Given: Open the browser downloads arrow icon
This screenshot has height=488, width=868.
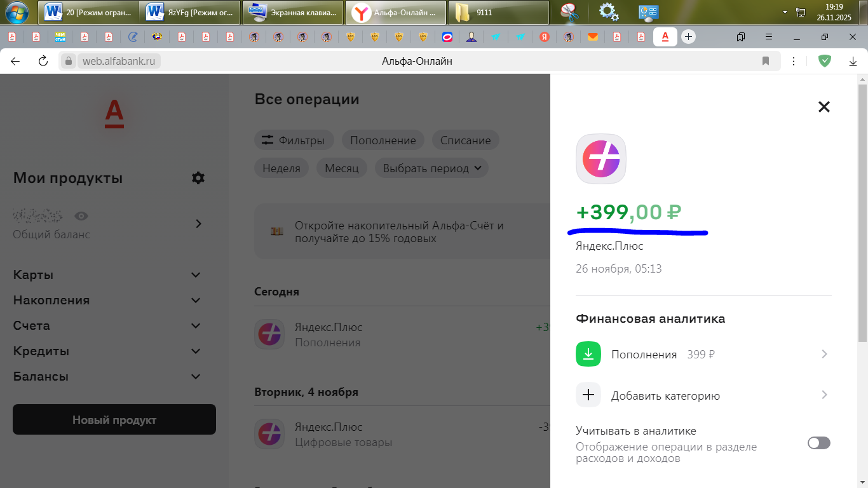Looking at the screenshot, I should pos(853,61).
